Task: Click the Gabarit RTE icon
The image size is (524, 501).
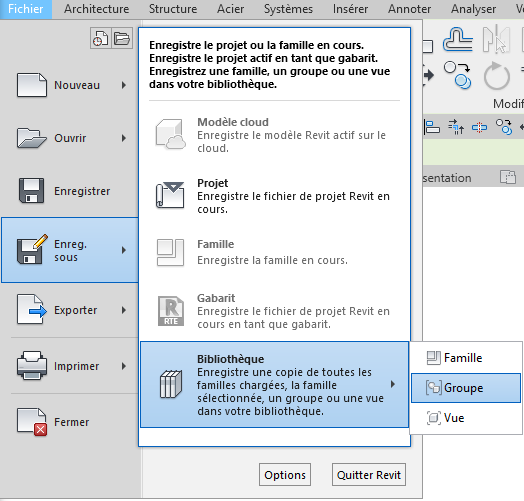Action: (170, 311)
